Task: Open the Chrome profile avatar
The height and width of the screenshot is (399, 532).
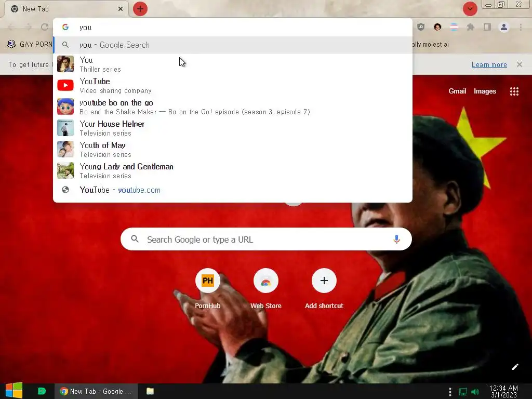Action: (x=504, y=27)
